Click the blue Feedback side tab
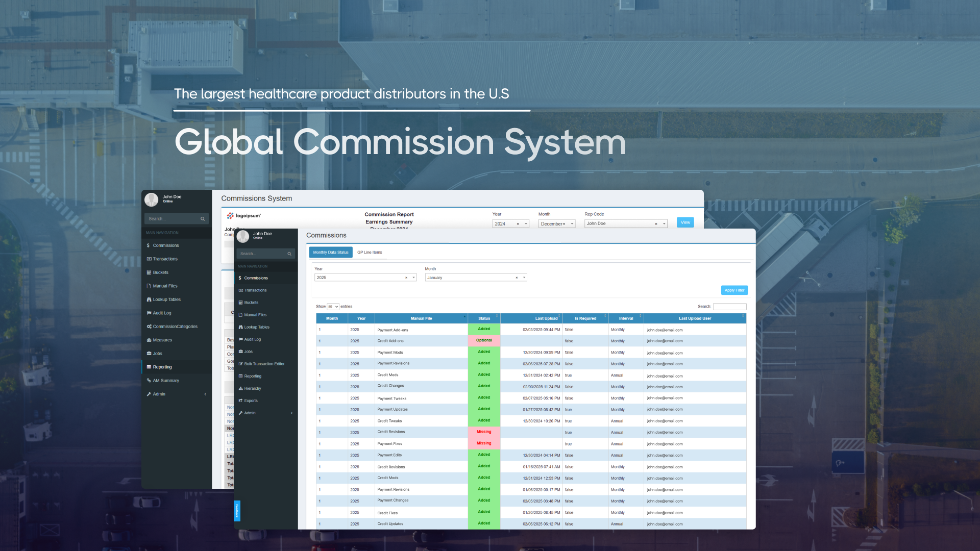Image resolution: width=980 pixels, height=551 pixels. (x=237, y=511)
